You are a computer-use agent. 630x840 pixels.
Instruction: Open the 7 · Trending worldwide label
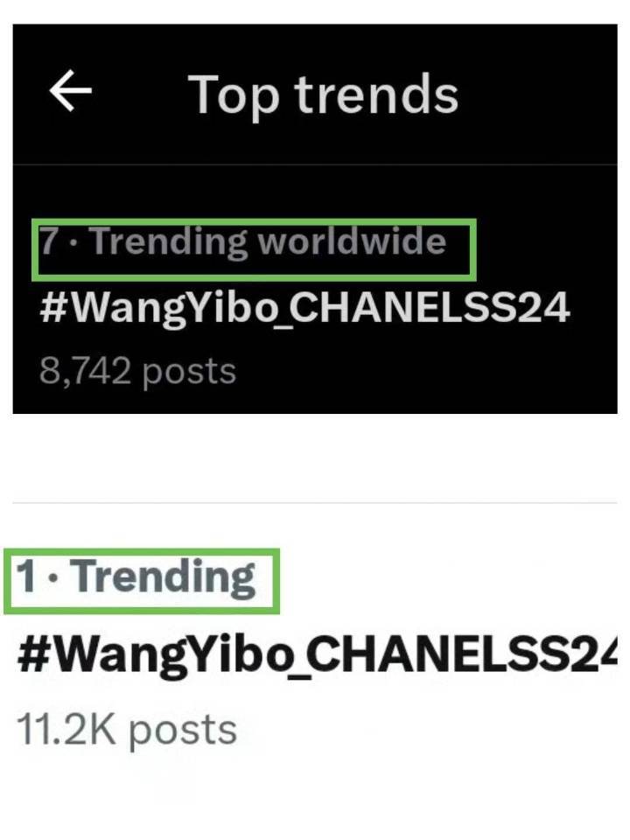242,241
